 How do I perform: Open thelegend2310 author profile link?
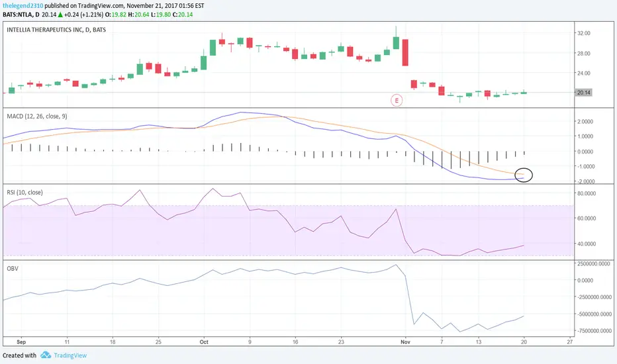click(x=23, y=6)
